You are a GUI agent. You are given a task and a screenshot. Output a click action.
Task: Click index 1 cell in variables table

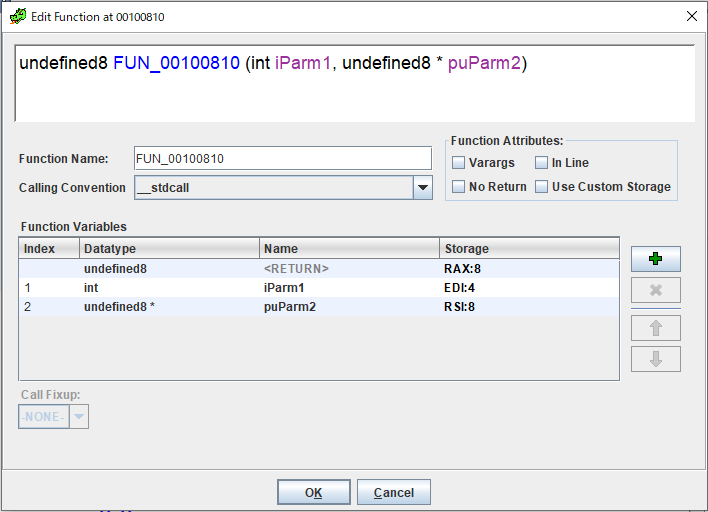pos(49,288)
